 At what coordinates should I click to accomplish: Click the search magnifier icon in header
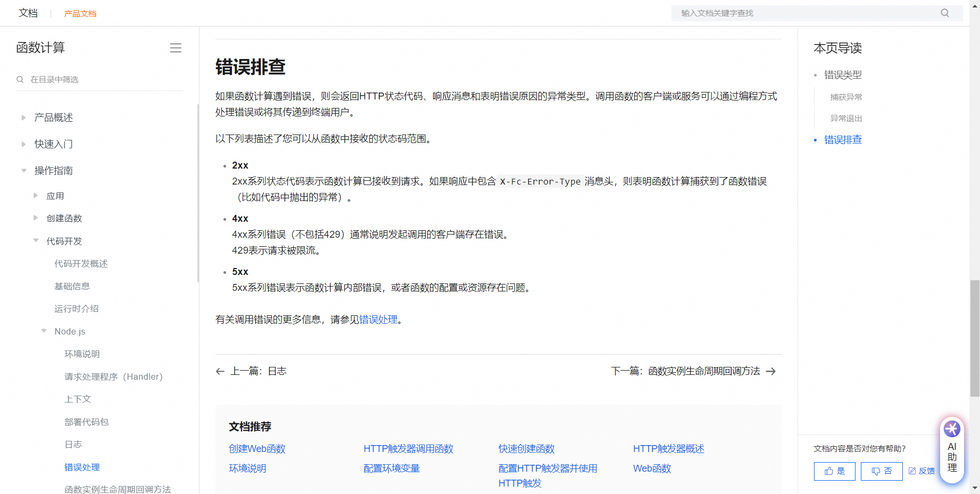945,13
